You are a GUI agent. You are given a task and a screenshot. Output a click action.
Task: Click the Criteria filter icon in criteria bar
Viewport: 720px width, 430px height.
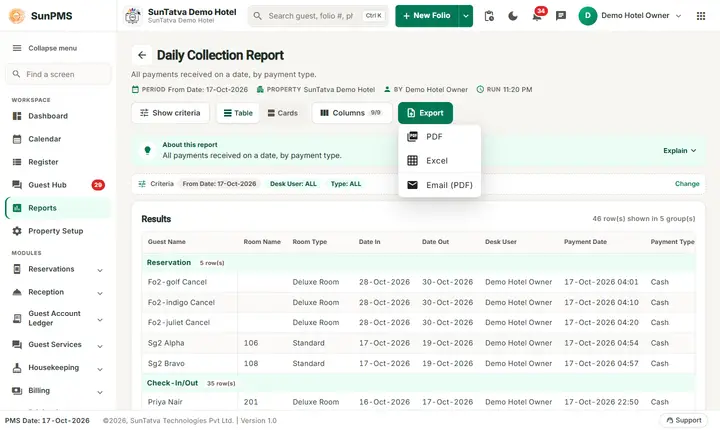click(142, 184)
